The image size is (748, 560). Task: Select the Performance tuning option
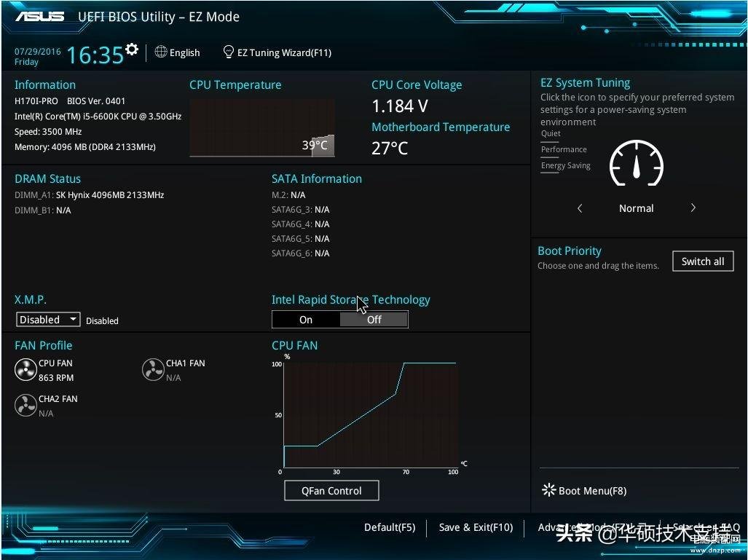point(564,149)
